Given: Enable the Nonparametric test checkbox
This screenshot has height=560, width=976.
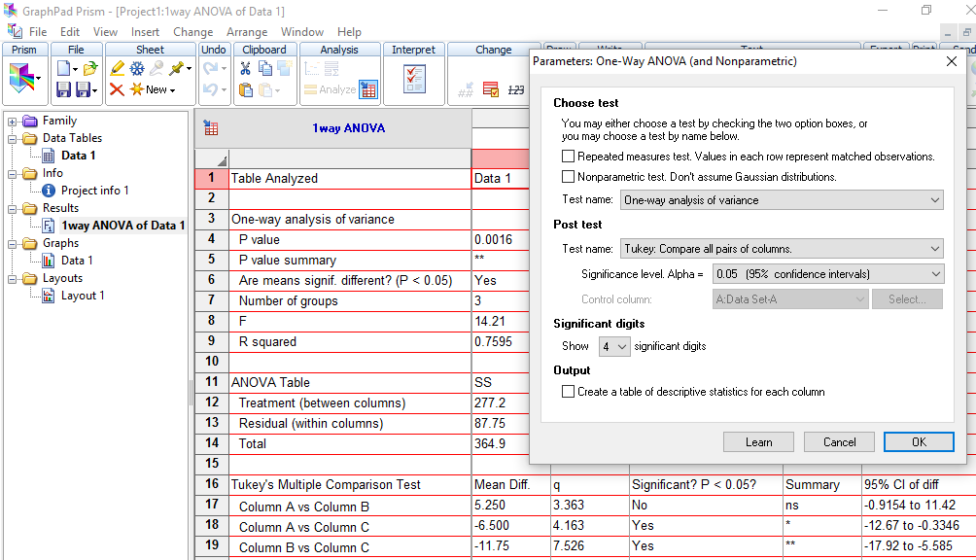Looking at the screenshot, I should pyautogui.click(x=568, y=177).
